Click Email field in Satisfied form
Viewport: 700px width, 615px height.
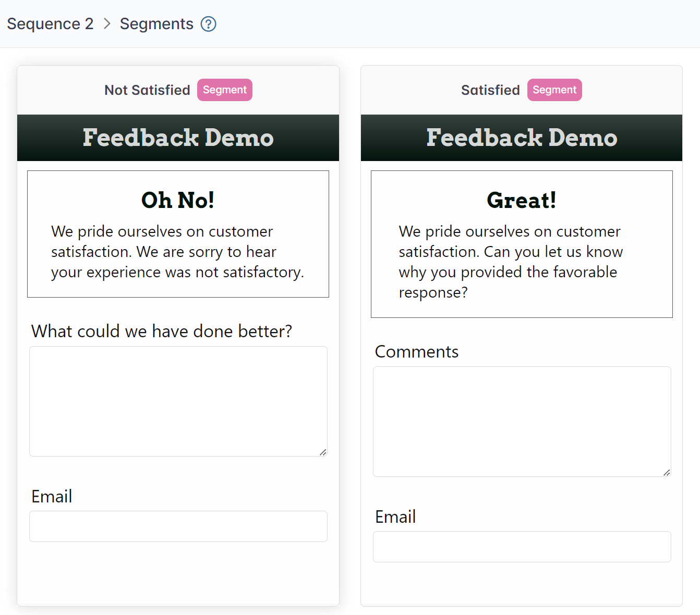[x=522, y=547]
